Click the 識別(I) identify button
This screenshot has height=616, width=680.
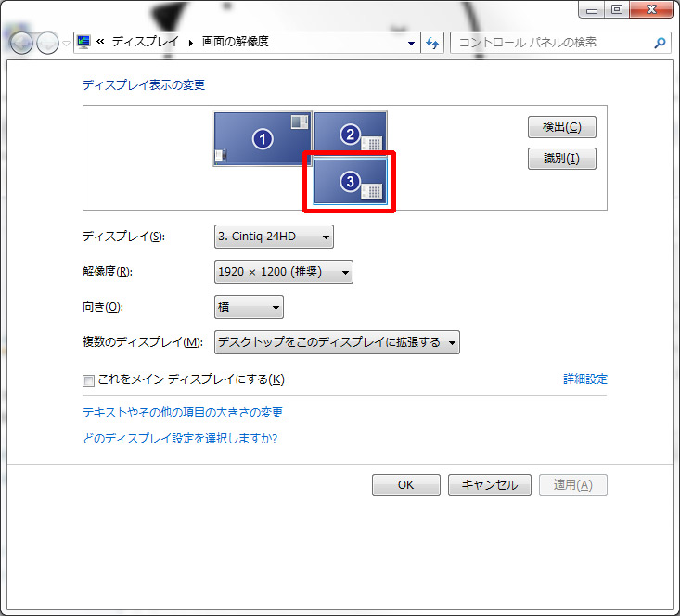(x=561, y=159)
